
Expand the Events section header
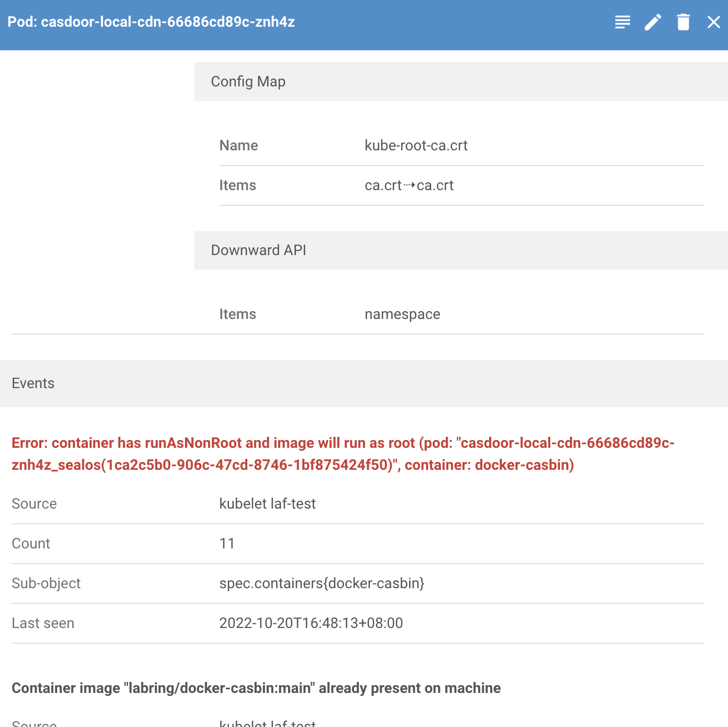point(33,383)
